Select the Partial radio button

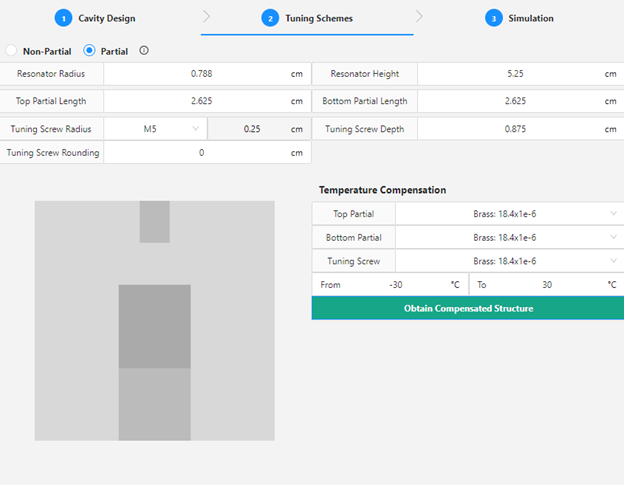click(89, 51)
